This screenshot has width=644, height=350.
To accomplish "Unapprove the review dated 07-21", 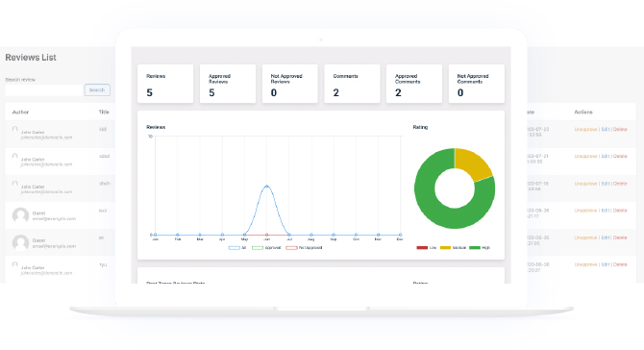I will 585,156.
